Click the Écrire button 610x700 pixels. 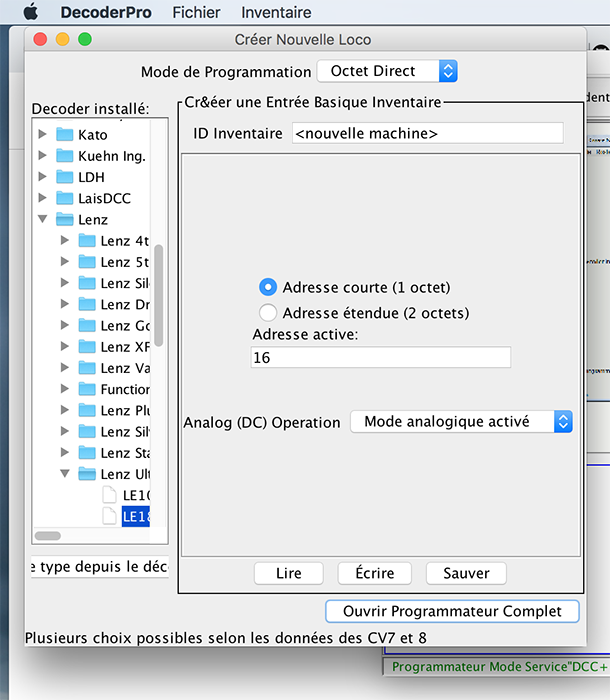[375, 573]
